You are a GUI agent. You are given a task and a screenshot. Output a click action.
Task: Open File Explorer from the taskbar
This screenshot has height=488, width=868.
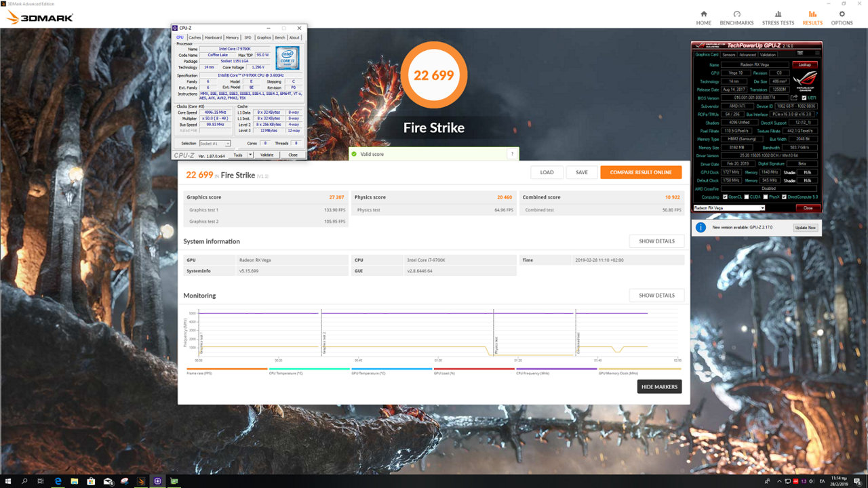pyautogui.click(x=75, y=481)
